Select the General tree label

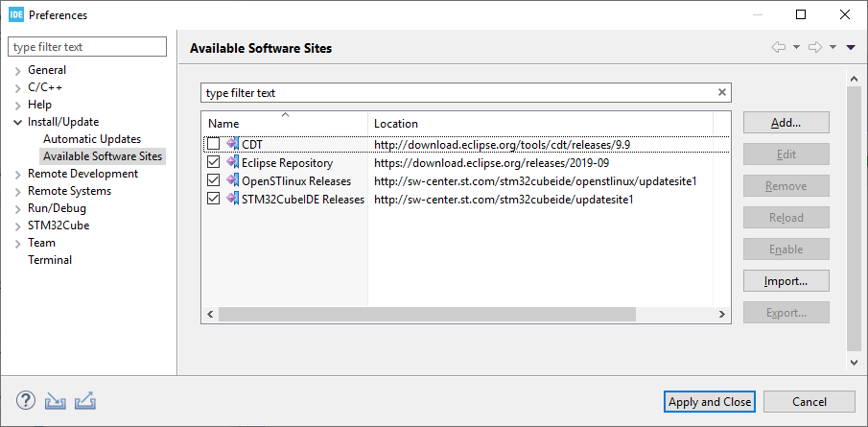[47, 70]
